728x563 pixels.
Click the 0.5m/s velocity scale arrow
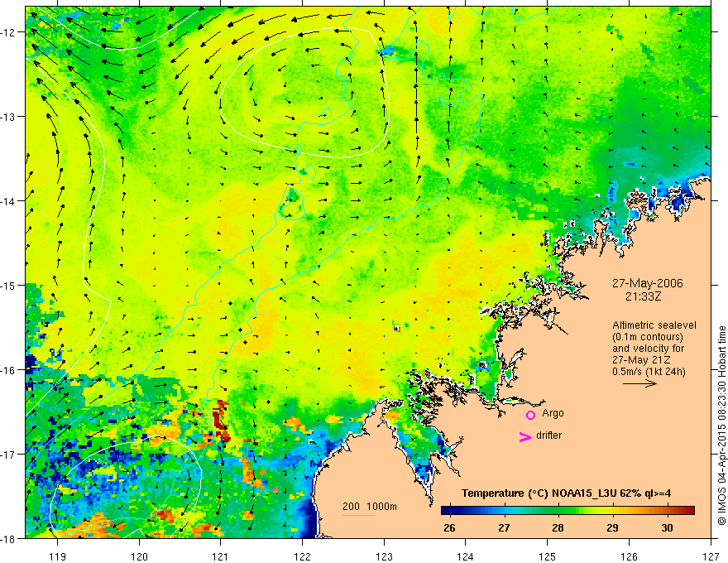coord(639,383)
